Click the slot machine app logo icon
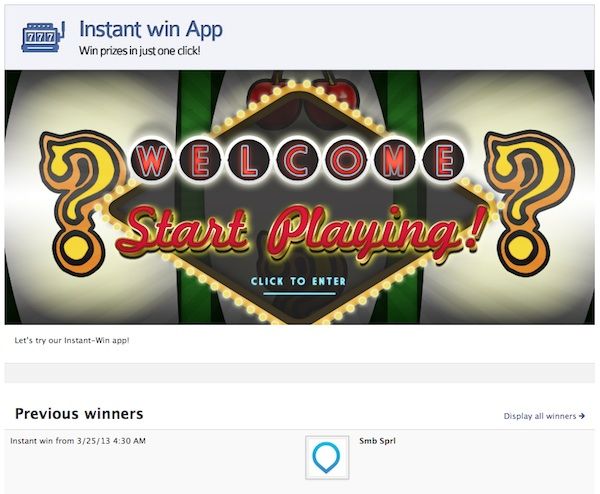600x494 pixels. pos(43,37)
